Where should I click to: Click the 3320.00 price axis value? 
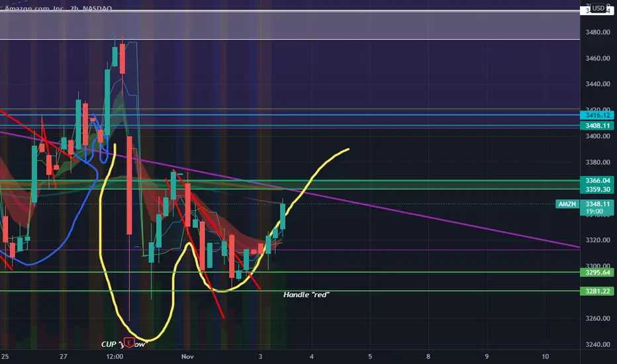[597, 240]
